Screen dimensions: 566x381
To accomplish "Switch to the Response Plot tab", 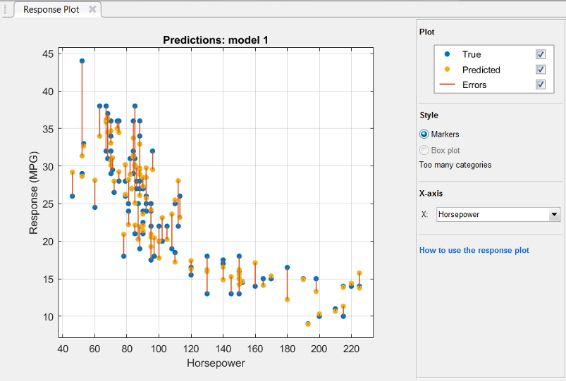I will [x=51, y=10].
